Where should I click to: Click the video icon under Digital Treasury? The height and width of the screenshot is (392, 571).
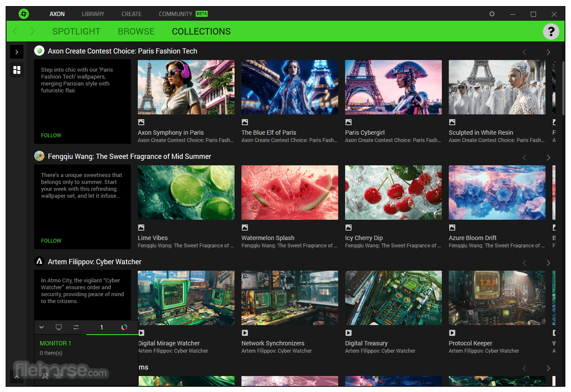pyautogui.click(x=349, y=333)
